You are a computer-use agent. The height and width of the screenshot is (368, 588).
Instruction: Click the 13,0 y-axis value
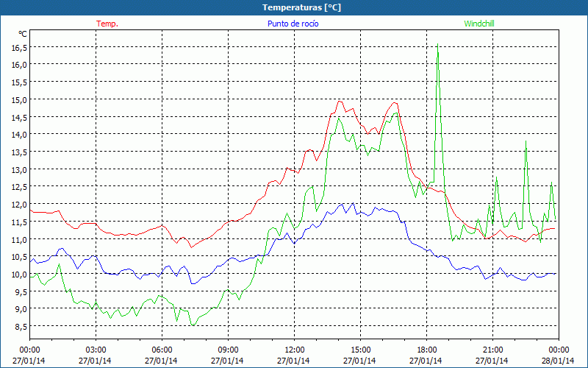(20, 169)
